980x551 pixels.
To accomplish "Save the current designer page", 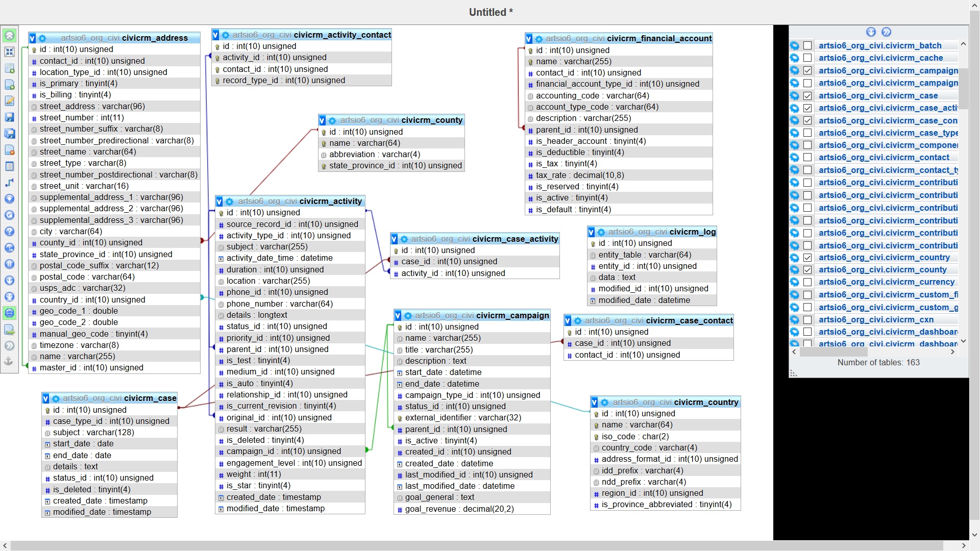I will click(x=9, y=117).
